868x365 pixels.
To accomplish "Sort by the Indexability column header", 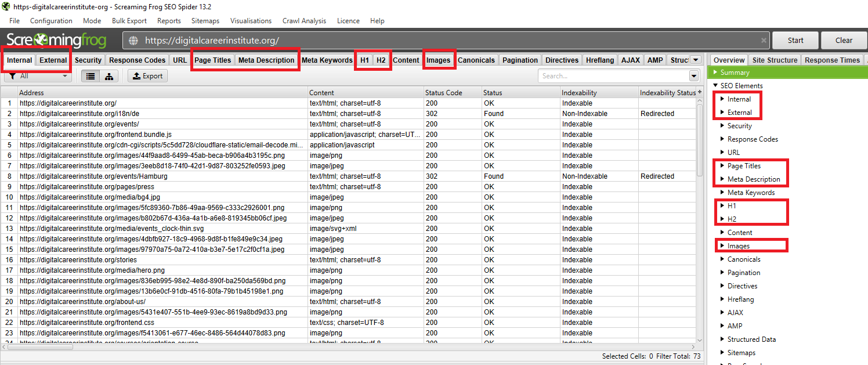I will (x=599, y=92).
